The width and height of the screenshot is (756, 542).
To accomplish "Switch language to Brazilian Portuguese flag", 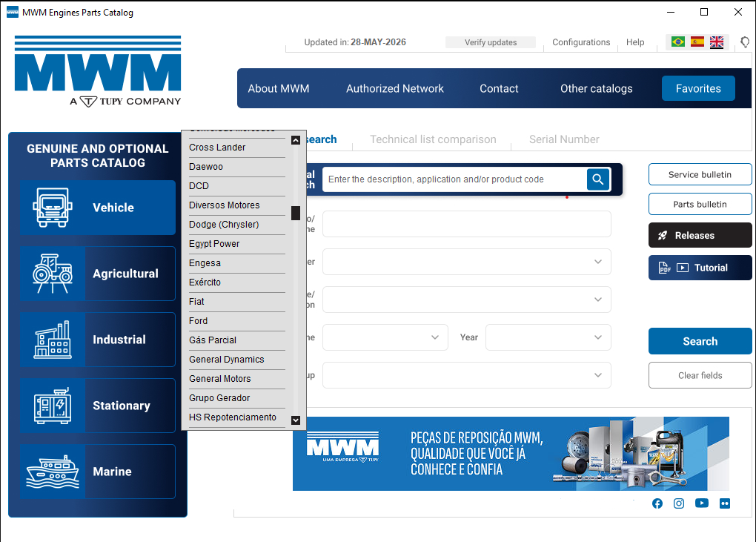I will tap(678, 42).
